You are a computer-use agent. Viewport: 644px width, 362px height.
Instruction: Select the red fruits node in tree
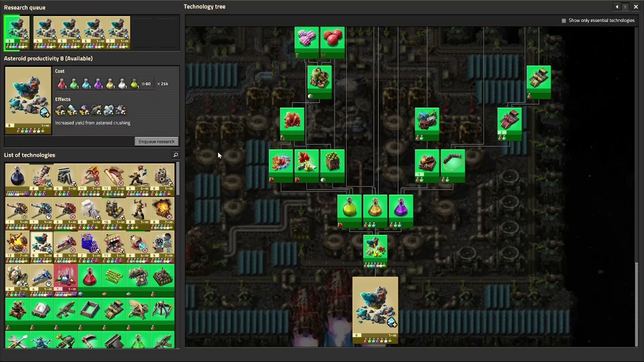[x=333, y=43]
